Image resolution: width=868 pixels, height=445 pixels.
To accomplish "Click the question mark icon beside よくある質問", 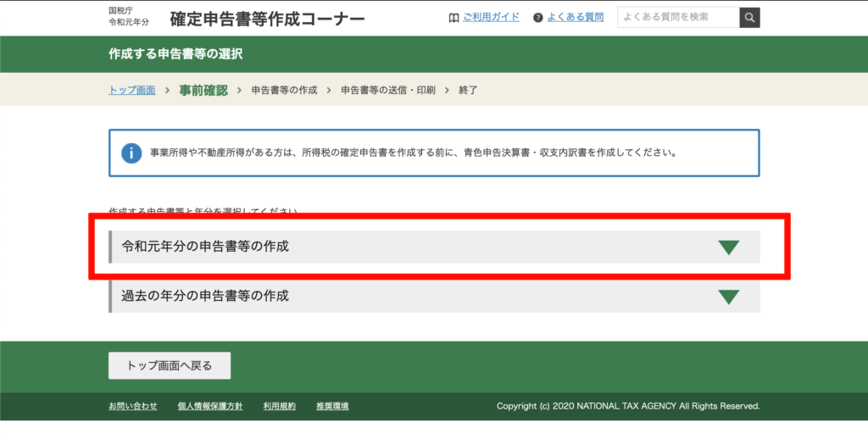I will [x=538, y=18].
